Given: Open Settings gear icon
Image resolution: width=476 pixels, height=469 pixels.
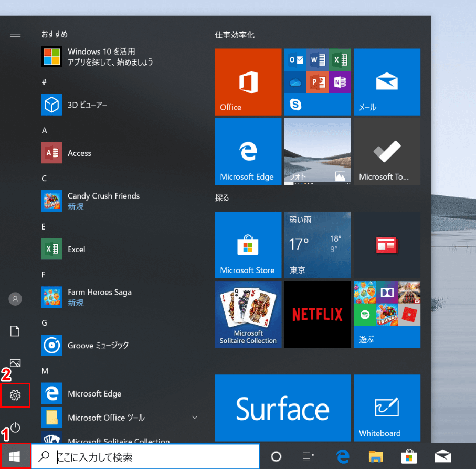Looking at the screenshot, I should [15, 395].
